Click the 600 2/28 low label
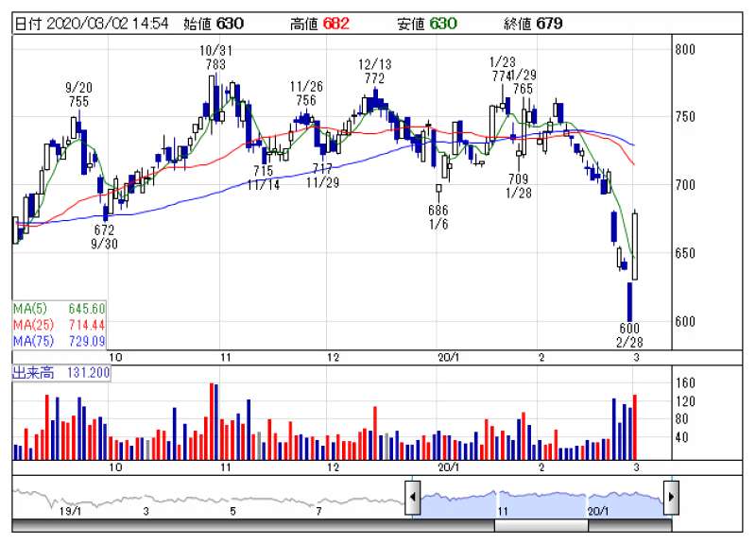The height and width of the screenshot is (543, 756). 629,335
